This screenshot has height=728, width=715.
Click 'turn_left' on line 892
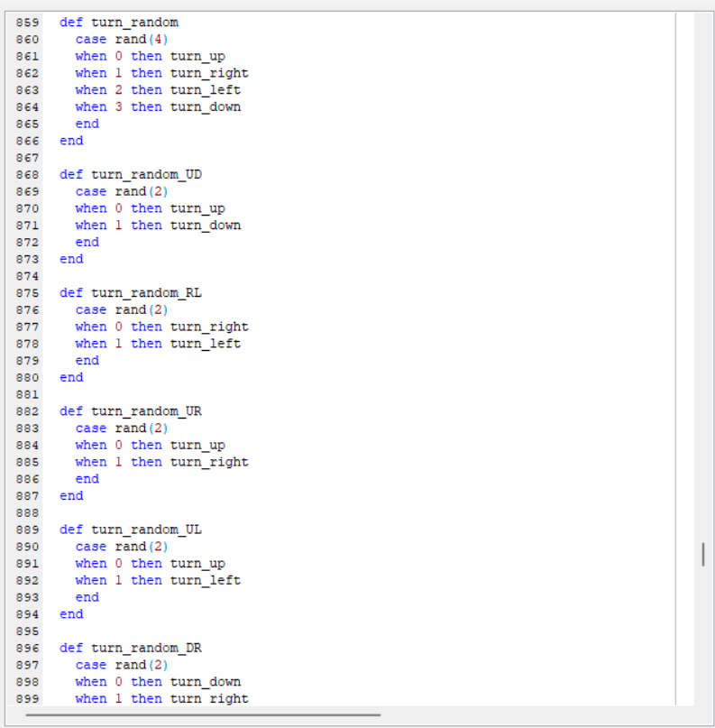[206, 580]
